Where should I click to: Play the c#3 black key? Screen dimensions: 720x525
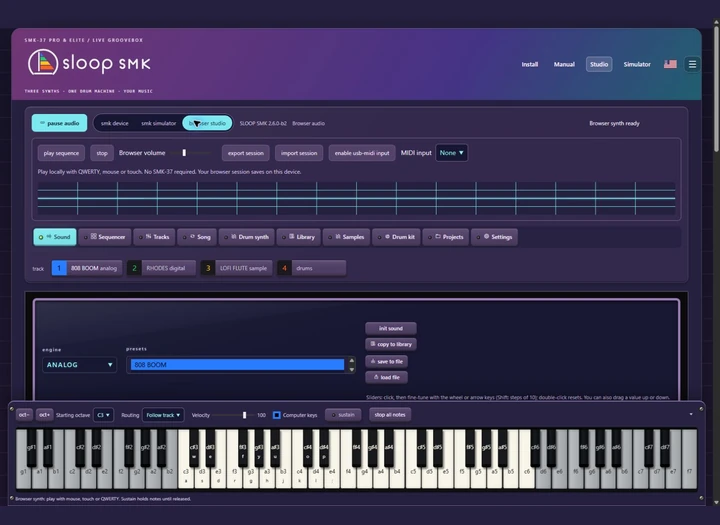coord(194,448)
